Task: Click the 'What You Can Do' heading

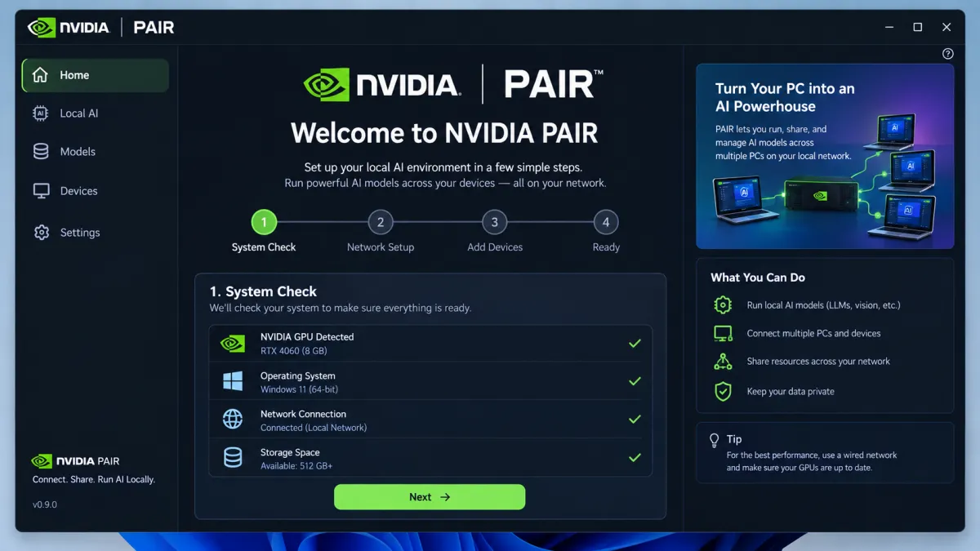Action: click(x=758, y=278)
